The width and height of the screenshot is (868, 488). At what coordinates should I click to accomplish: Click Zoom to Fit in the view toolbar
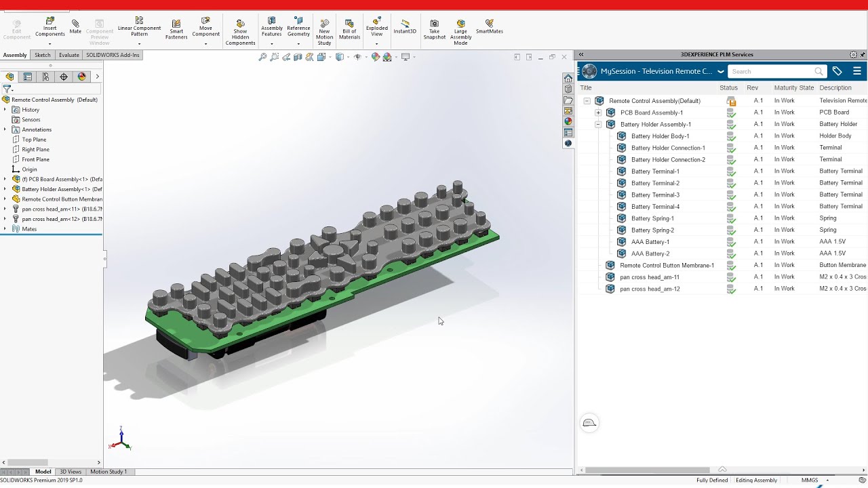tap(263, 57)
